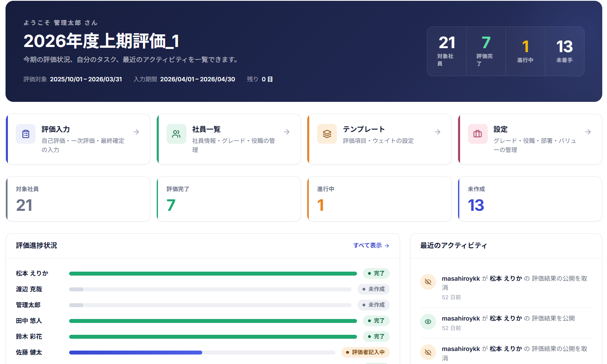This screenshot has height=364, width=607.
Task: Click 田中 悠人 progress bar
Action: tap(213, 321)
